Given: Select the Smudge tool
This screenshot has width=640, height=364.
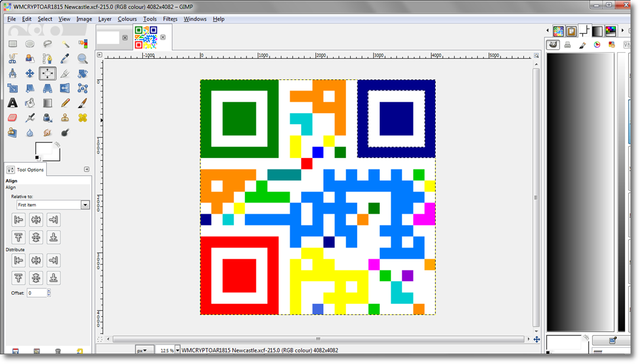Looking at the screenshot, I should [47, 133].
